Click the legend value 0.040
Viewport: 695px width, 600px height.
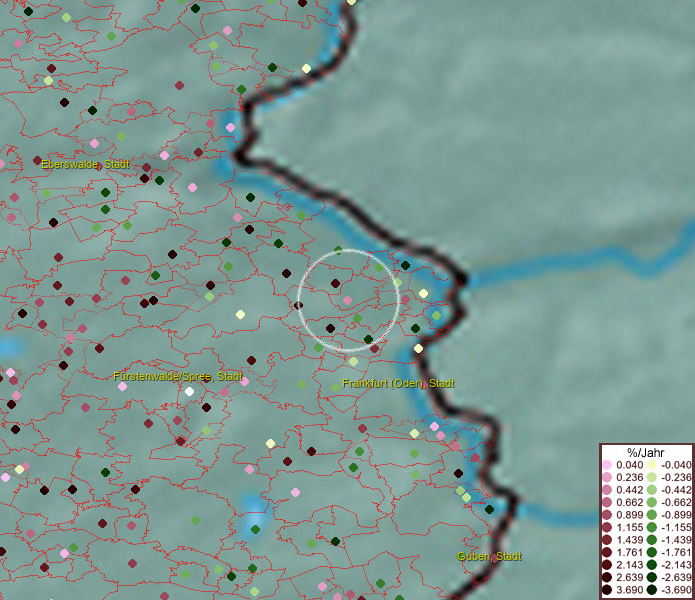[629, 465]
